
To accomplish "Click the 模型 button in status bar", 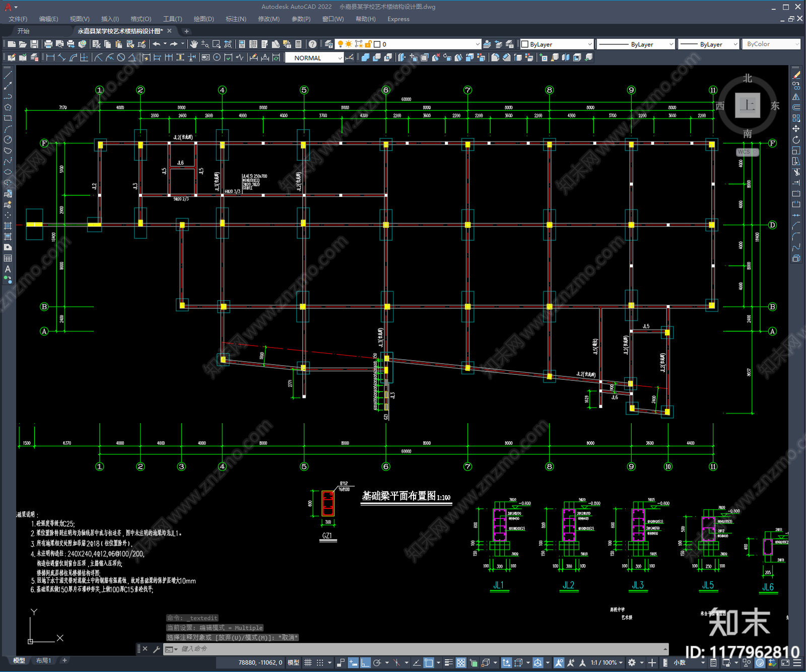I will (x=293, y=662).
